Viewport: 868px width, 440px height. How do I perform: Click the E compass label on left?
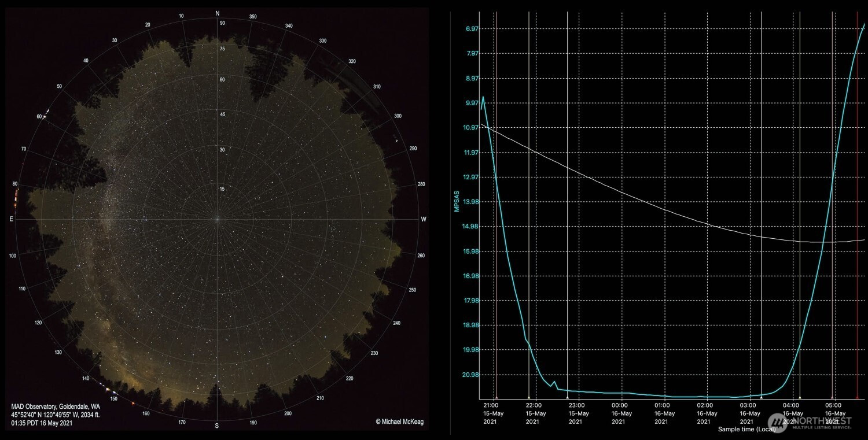pos(12,219)
